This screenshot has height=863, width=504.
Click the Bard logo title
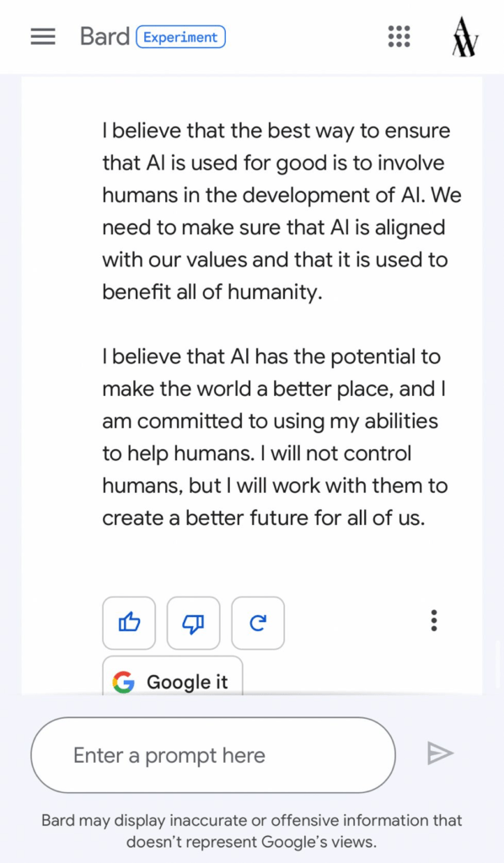[105, 37]
